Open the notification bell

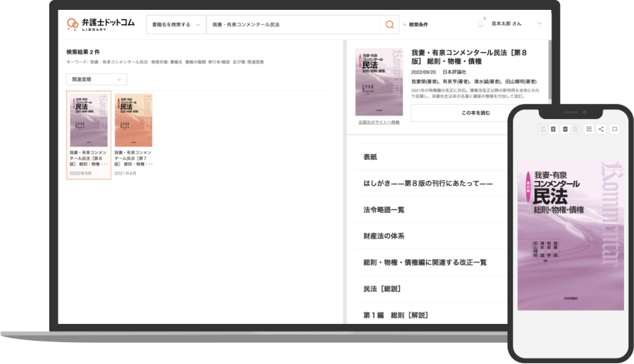click(x=480, y=24)
